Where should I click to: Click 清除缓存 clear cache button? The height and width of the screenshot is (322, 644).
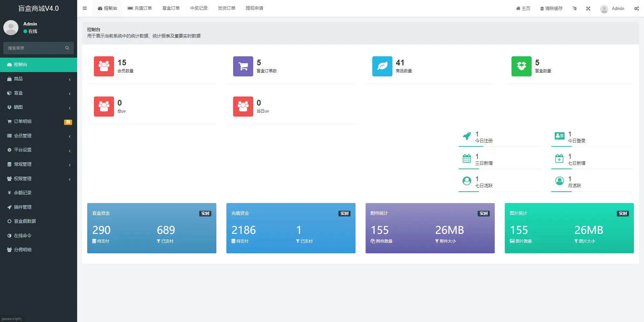coord(551,9)
